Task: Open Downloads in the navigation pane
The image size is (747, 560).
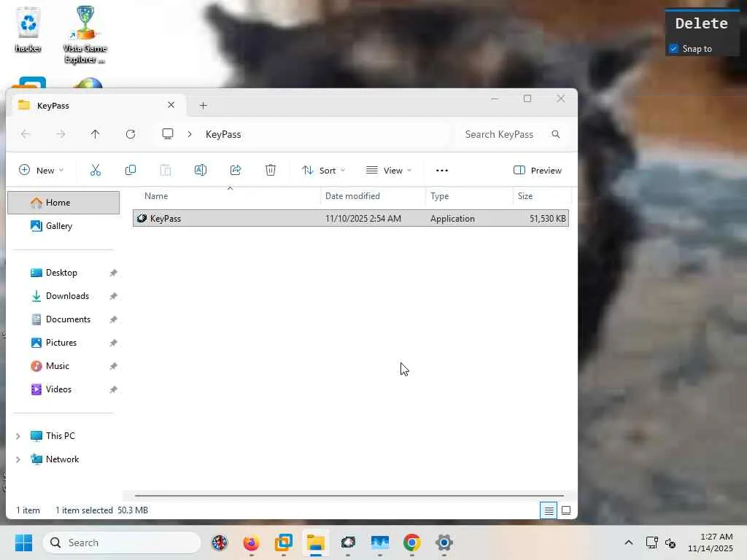Action: 63,296
